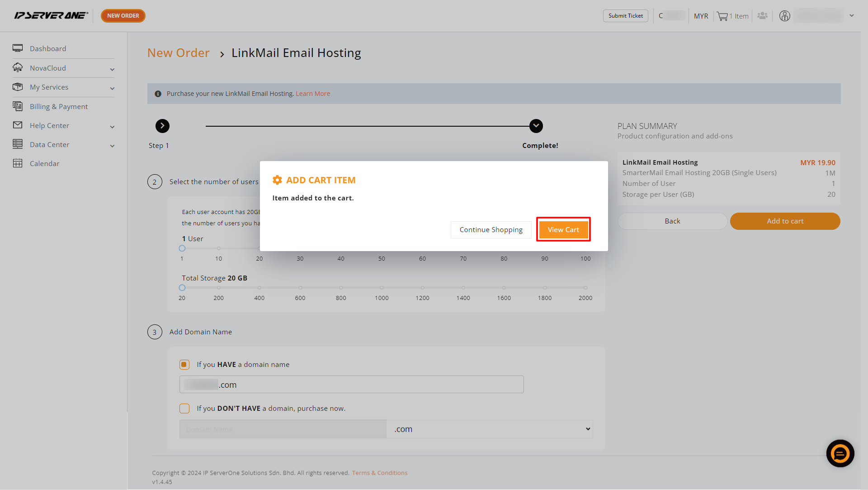Viewport: 868px width, 490px height.
Task: Click 'Item added to the cart.' message
Action: click(x=313, y=198)
